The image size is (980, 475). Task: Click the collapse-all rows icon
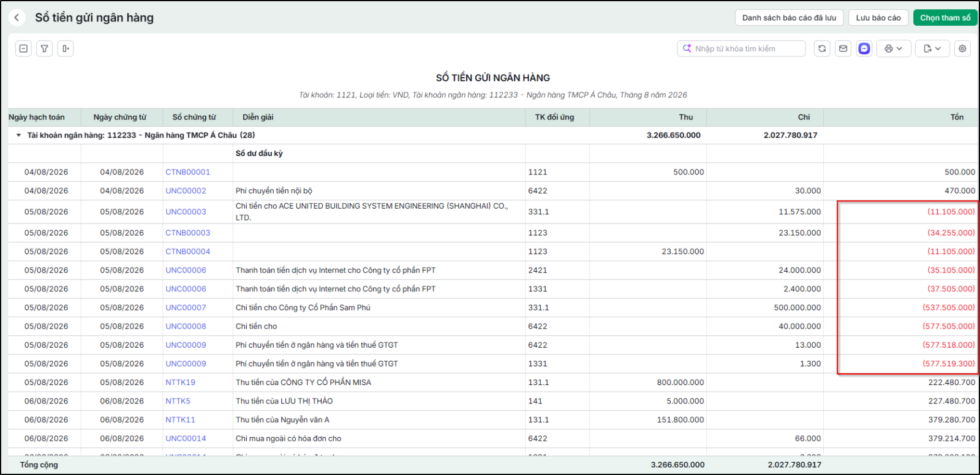coord(23,48)
